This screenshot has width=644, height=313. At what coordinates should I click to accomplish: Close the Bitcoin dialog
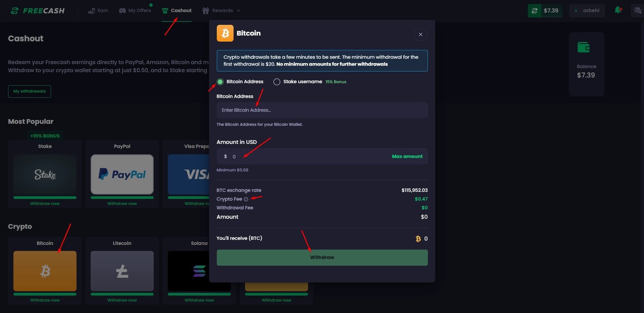(420, 35)
